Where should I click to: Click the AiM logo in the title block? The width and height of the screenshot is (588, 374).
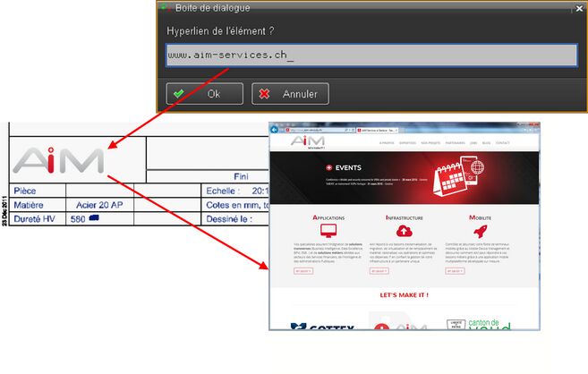58,160
